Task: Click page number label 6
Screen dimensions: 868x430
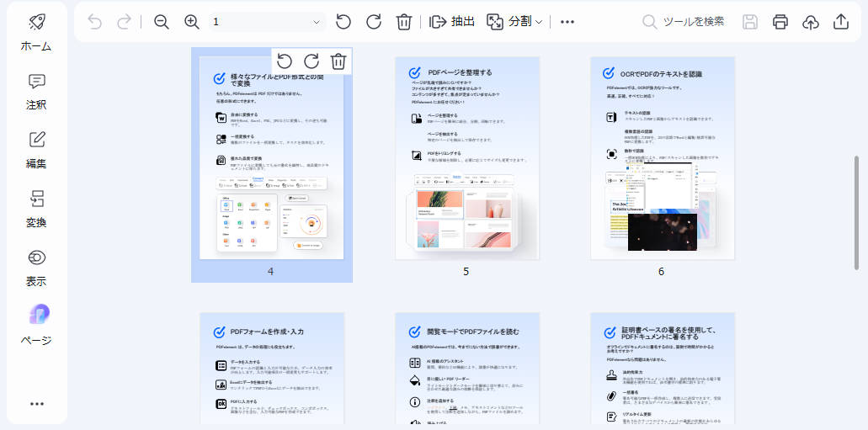Action: click(x=661, y=272)
